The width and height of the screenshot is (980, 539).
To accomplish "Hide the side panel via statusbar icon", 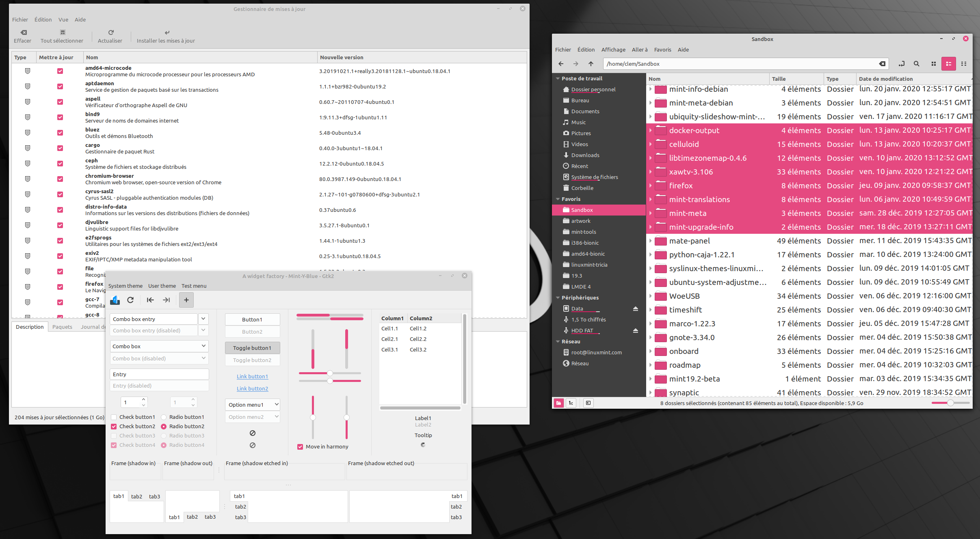I will click(588, 403).
